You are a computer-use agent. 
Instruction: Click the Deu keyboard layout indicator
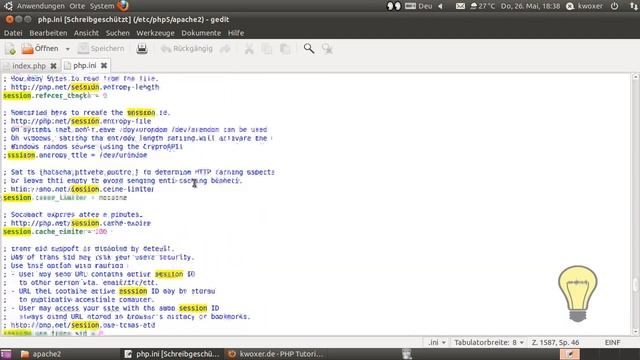(x=419, y=6)
